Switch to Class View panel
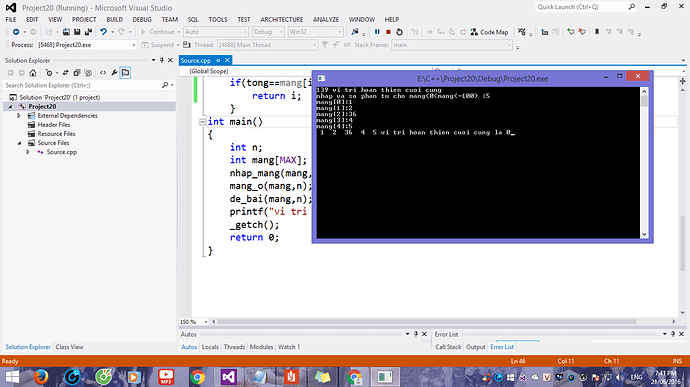Viewport: 690px width, 387px height. (70, 347)
